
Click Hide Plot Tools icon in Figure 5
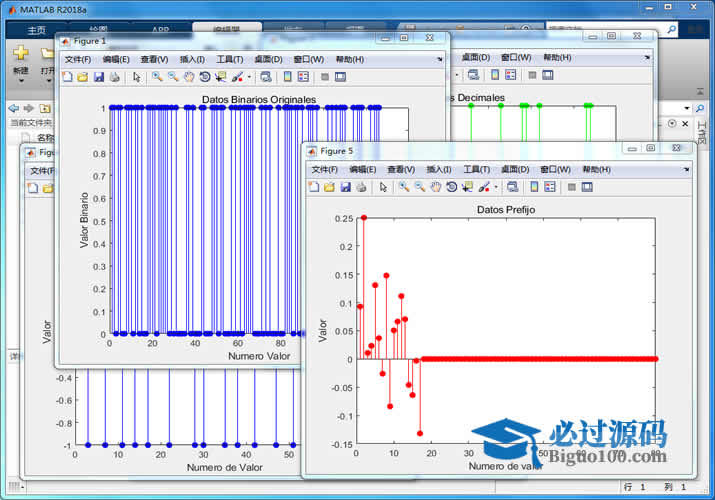pos(571,187)
